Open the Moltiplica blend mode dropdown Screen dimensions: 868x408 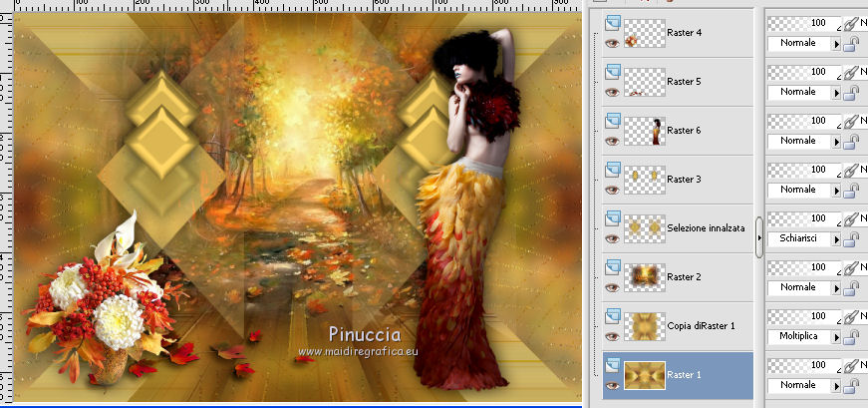coord(836,337)
